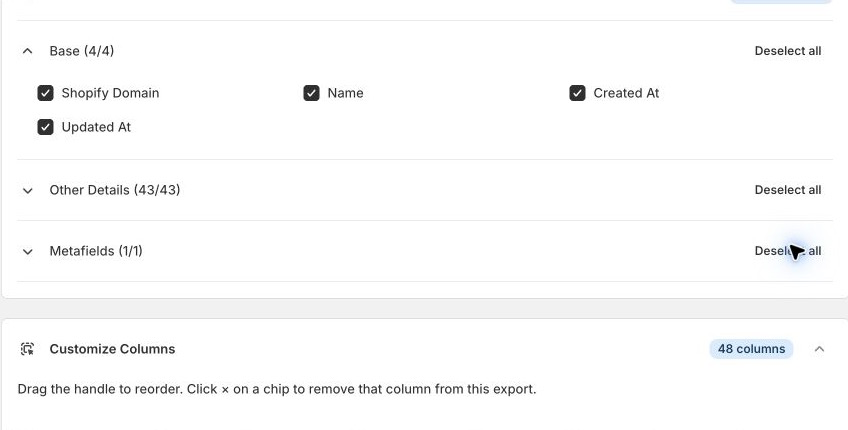Click the Base (4/4) group title
The height and width of the screenshot is (430, 848).
pyautogui.click(x=82, y=51)
